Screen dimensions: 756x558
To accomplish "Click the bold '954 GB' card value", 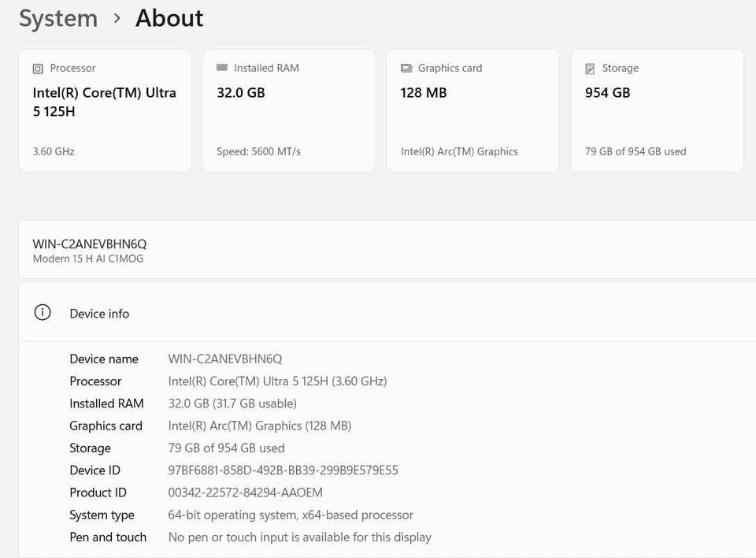I will [x=607, y=93].
